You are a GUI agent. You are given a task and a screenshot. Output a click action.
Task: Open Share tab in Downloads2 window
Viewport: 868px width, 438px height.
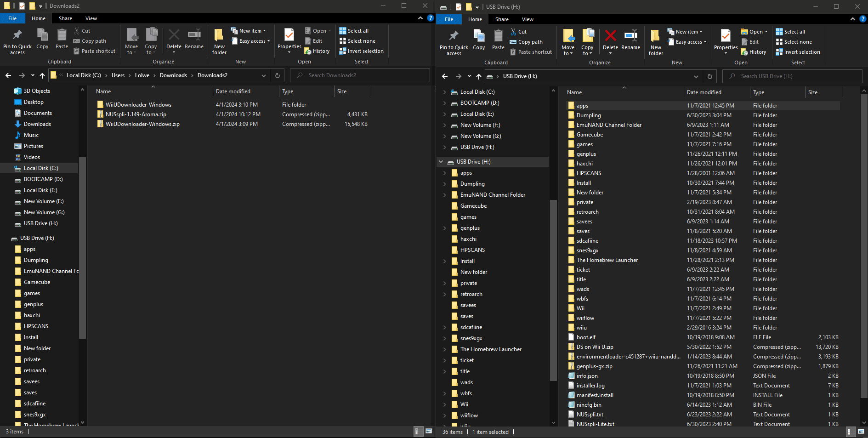[65, 18]
